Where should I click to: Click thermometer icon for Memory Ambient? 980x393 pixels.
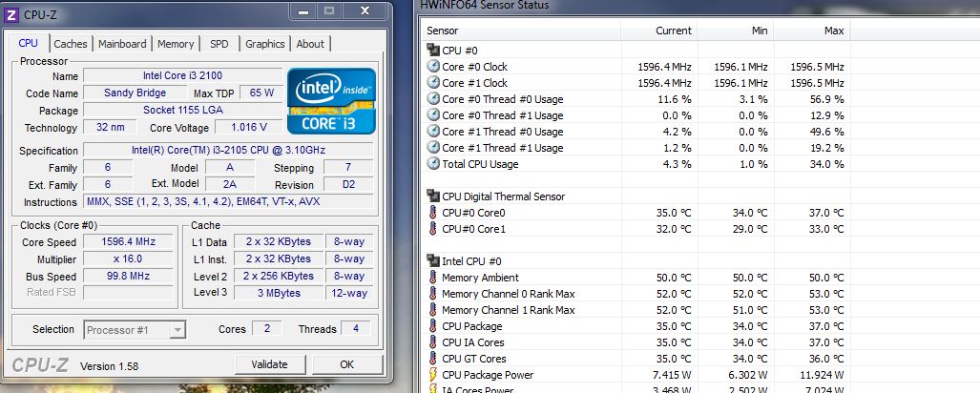pos(433,278)
